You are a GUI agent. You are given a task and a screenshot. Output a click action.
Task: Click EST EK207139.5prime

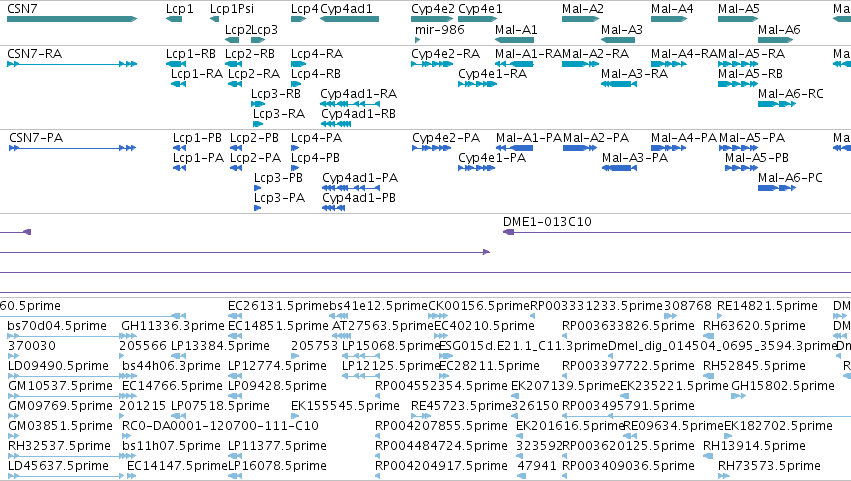click(x=566, y=386)
